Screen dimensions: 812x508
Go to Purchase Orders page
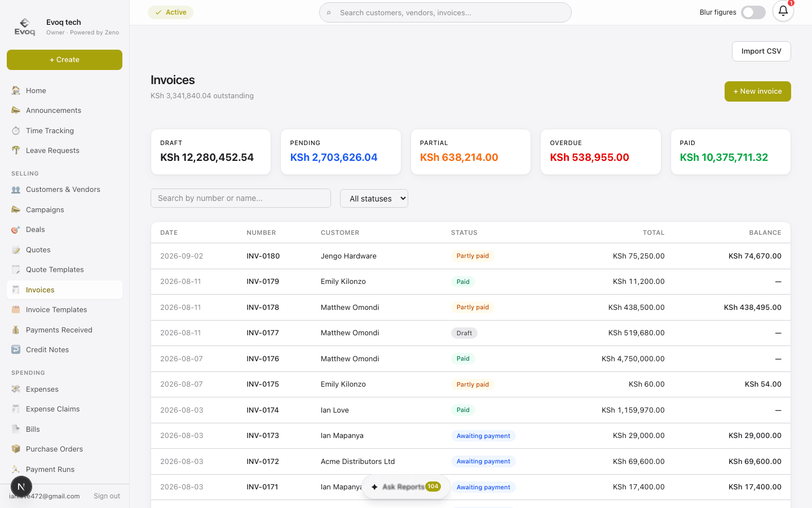tap(64, 449)
